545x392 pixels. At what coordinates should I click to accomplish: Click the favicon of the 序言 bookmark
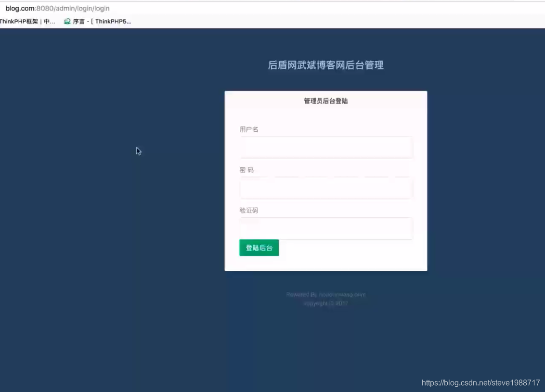pyautogui.click(x=67, y=22)
